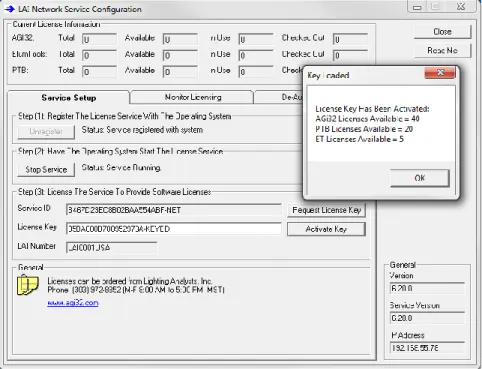The width and height of the screenshot is (482, 369).
Task: Click the ElumTools Available field
Action: point(180,55)
